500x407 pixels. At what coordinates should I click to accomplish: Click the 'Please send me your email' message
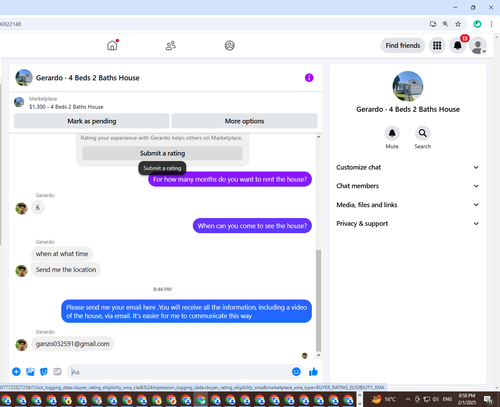click(186, 311)
